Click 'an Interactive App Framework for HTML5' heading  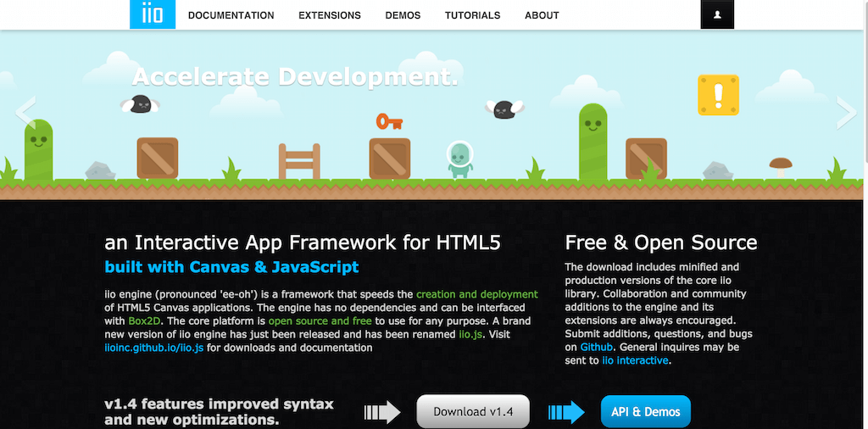[303, 242]
